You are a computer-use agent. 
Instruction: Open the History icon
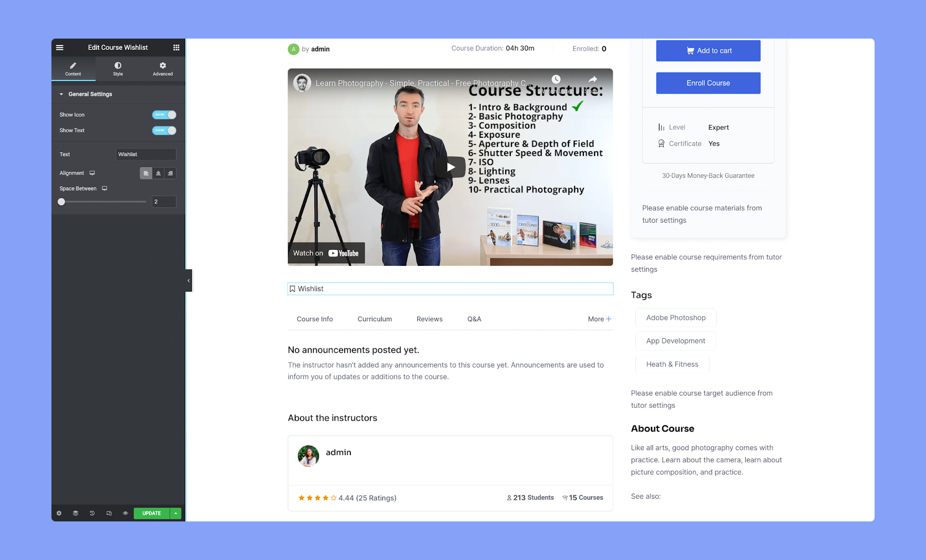pos(92,513)
